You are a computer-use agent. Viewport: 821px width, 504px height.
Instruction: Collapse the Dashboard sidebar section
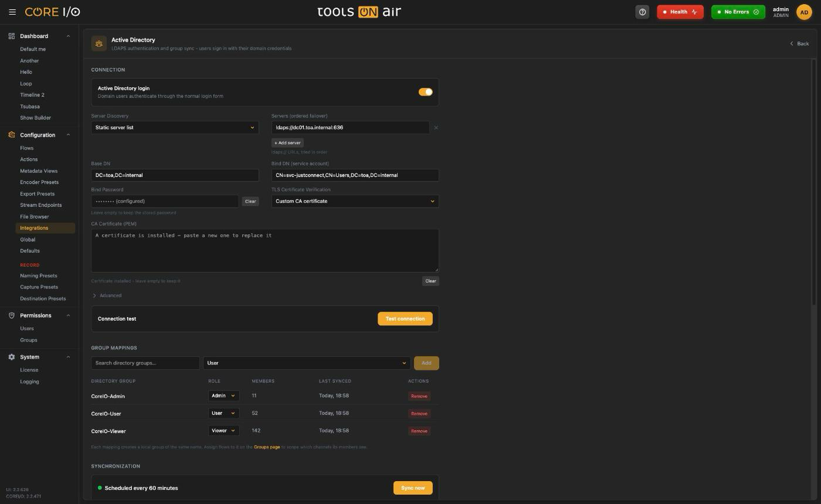(68, 36)
